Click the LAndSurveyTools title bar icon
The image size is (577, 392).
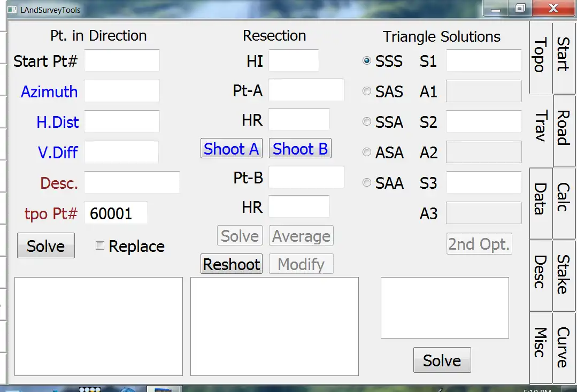[x=12, y=10]
